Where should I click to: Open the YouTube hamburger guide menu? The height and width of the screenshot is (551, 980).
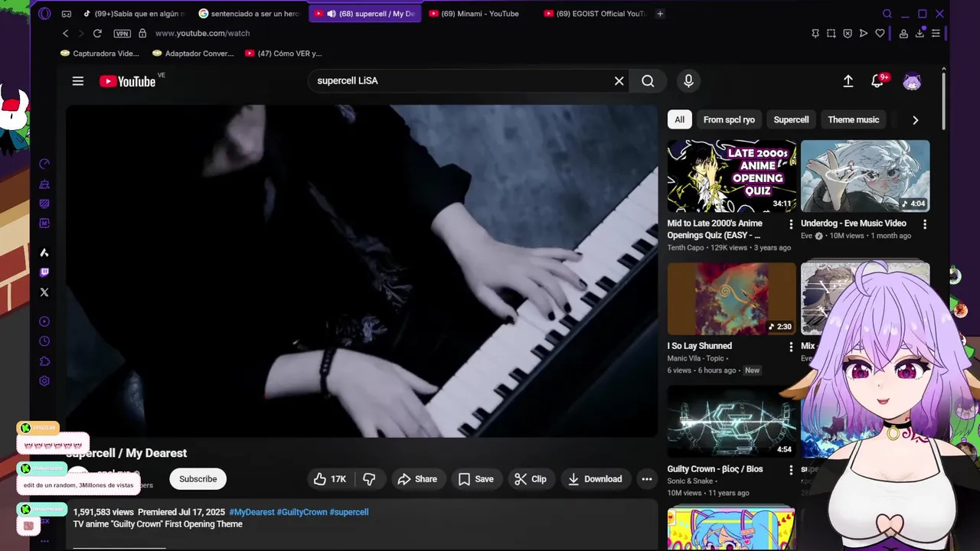pos(78,81)
